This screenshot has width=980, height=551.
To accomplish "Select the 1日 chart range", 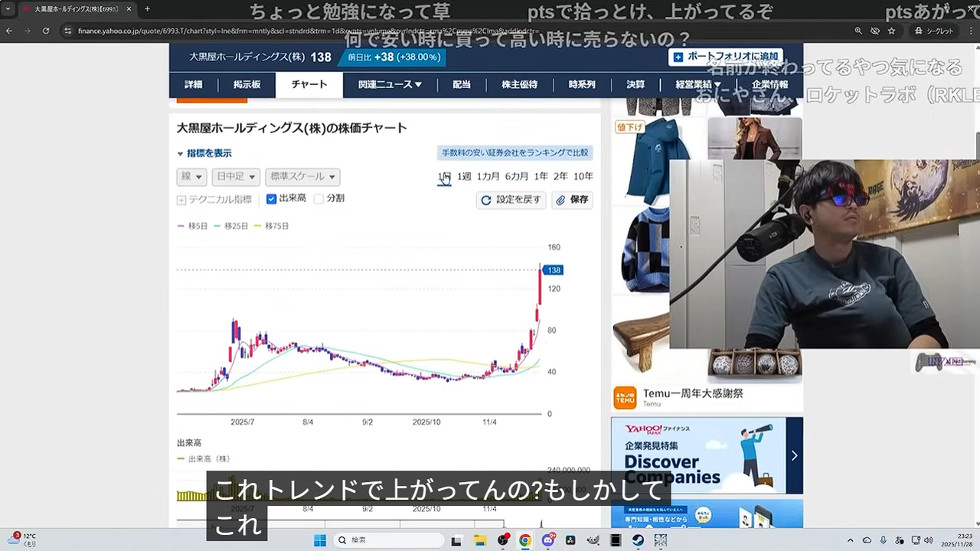I will 444,177.
